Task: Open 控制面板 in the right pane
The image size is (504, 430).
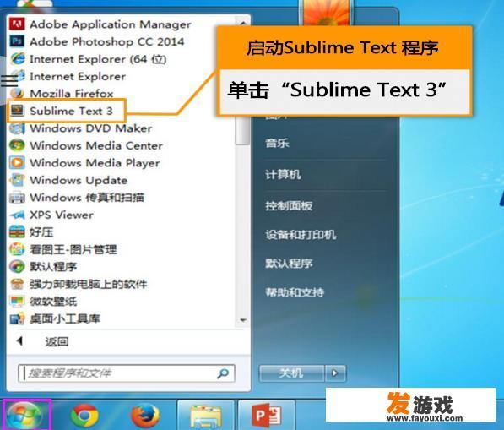Action: [x=289, y=206]
